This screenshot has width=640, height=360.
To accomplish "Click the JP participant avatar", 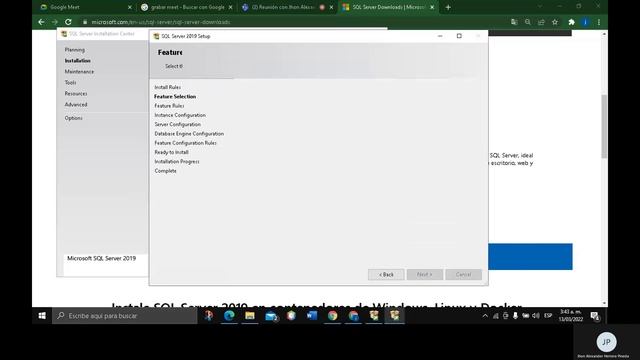I will [606, 342].
